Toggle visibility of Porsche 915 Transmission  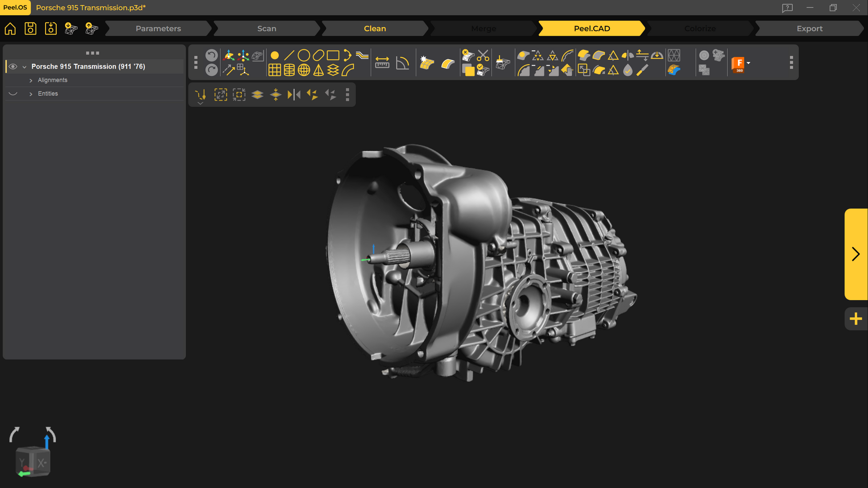(x=13, y=66)
